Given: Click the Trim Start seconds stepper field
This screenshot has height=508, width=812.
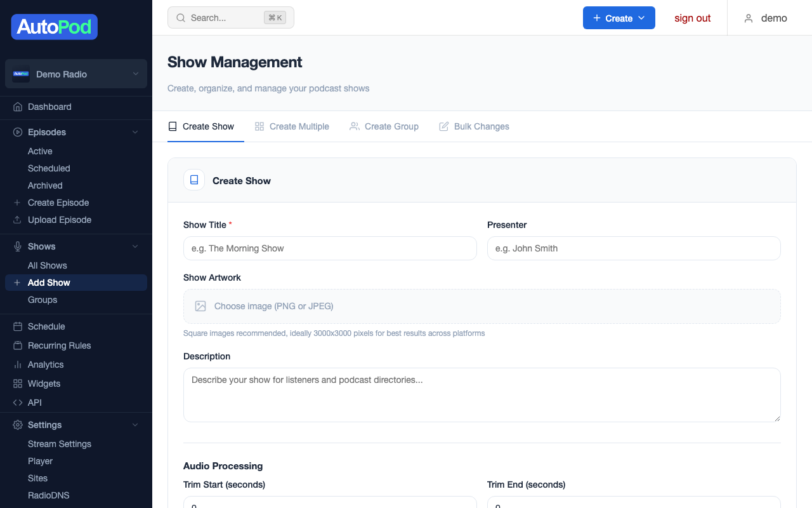Looking at the screenshot, I should coord(330,504).
